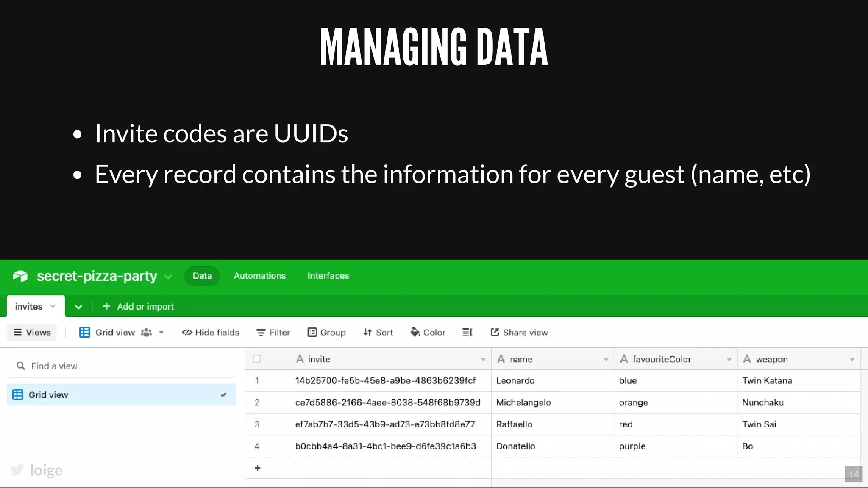
Task: Open the Group options
Action: pyautogui.click(x=327, y=333)
